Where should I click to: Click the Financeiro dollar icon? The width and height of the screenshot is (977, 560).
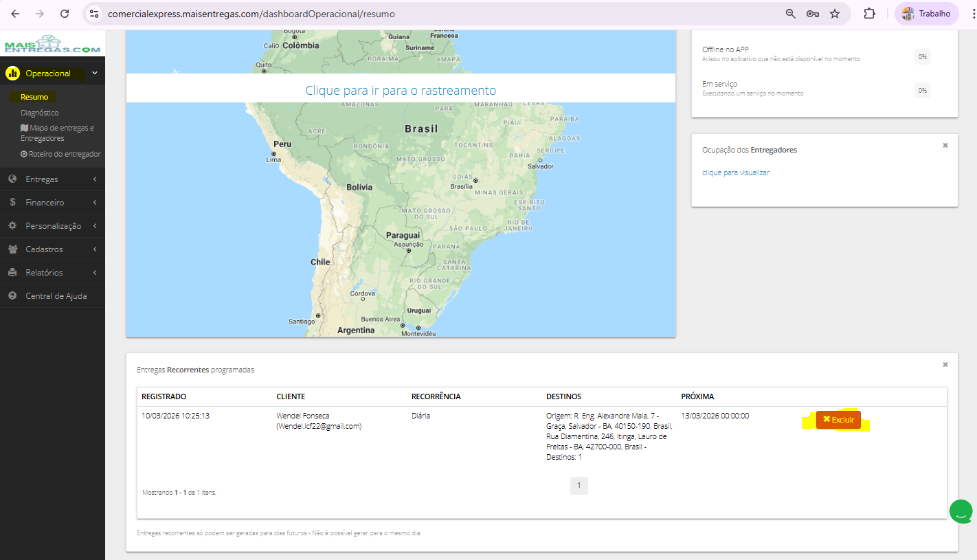pyautogui.click(x=12, y=203)
